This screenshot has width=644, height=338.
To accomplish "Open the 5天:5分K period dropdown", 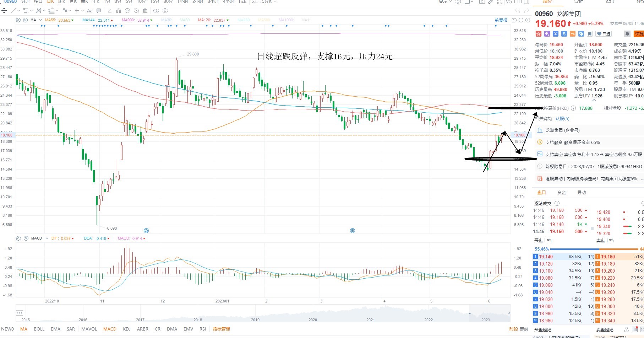I will pyautogui.click(x=263, y=2).
